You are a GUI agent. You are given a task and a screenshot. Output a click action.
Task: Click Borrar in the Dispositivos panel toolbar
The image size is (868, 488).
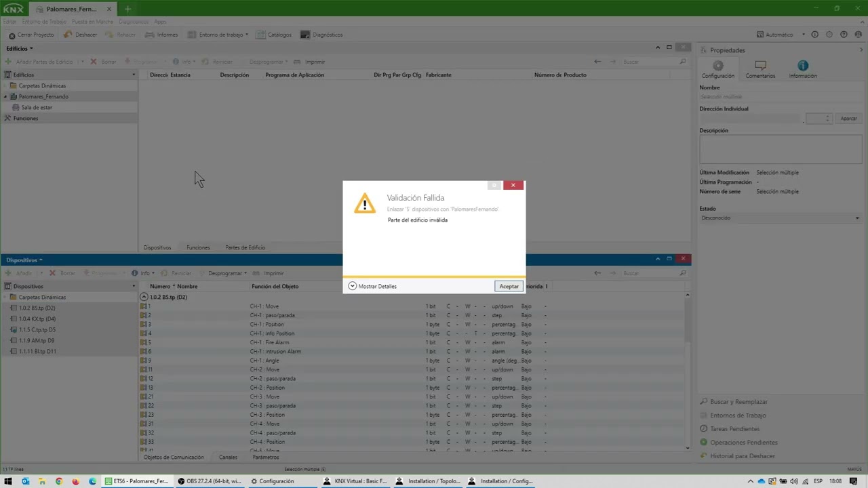(x=62, y=273)
